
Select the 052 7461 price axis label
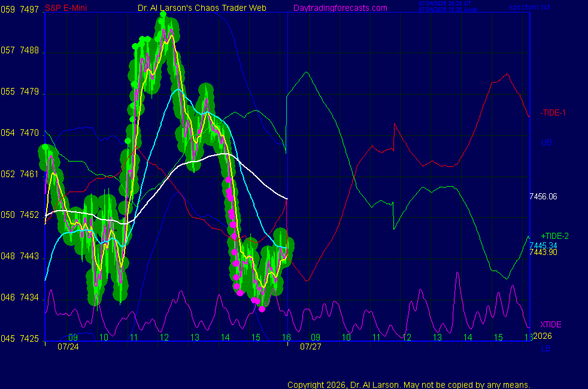20,174
